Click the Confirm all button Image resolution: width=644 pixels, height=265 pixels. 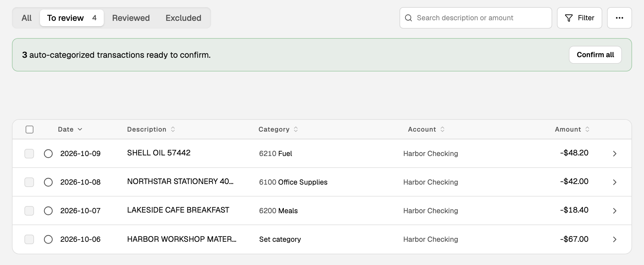point(595,55)
